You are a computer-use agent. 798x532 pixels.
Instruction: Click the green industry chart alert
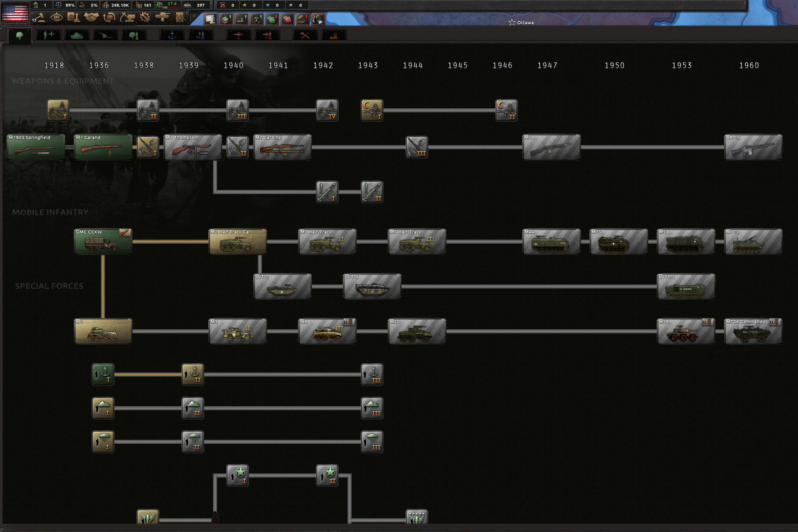pyautogui.click(x=241, y=19)
